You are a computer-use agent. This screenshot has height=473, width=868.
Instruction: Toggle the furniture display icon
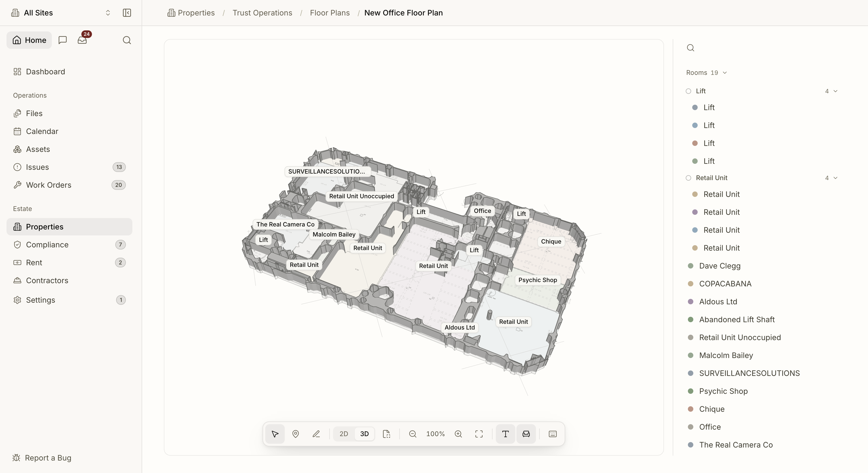[526, 434]
